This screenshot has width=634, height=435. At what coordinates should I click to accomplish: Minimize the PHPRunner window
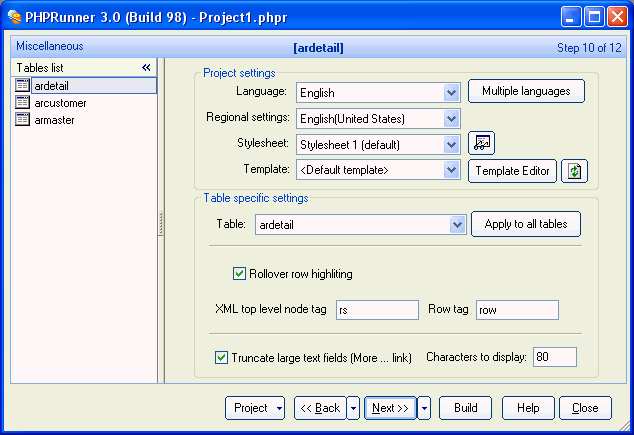571,17
